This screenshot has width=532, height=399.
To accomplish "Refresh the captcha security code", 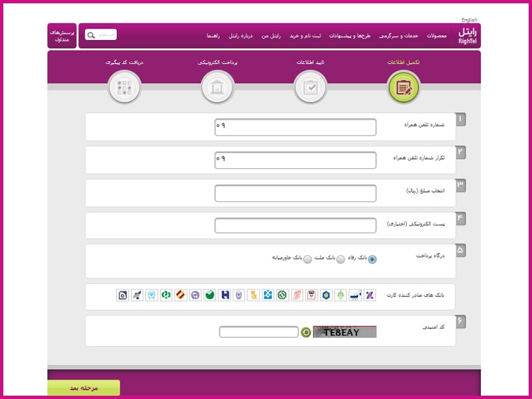I will [x=306, y=332].
